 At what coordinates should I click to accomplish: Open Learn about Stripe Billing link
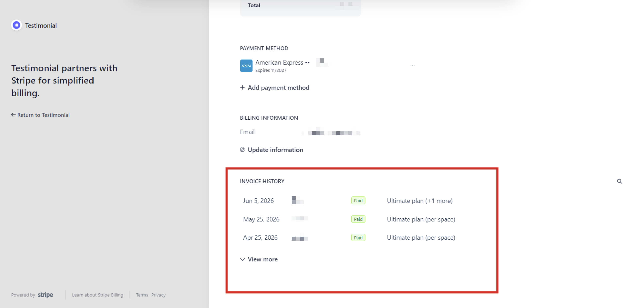pos(98,295)
